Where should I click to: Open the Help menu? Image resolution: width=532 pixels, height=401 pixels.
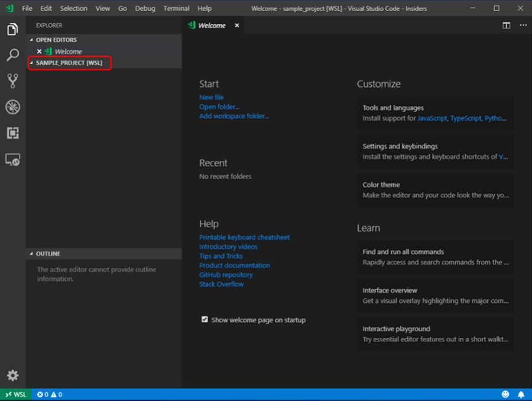coord(205,8)
